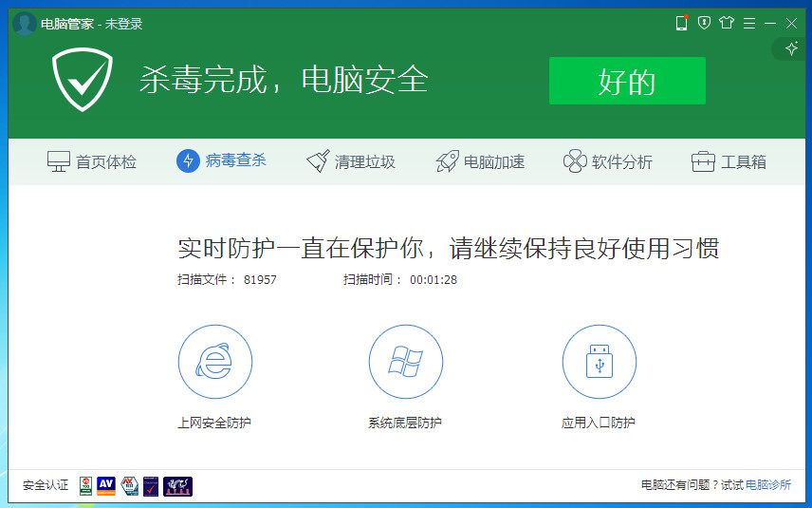This screenshot has width=812, height=508.
Task: Click the security shield icon in title bar
Action: pyautogui.click(x=704, y=23)
